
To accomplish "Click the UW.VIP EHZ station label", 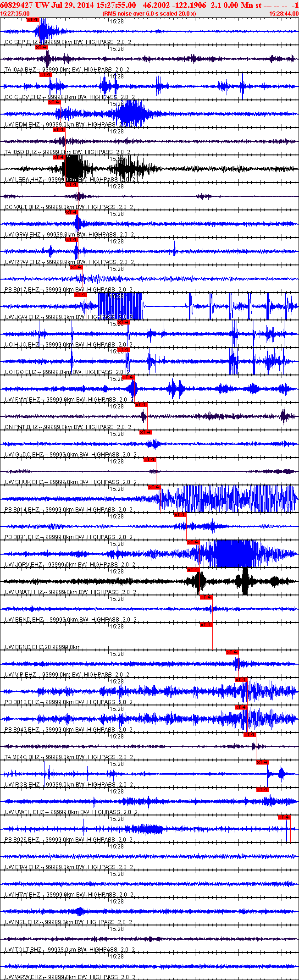I will pyautogui.click(x=67, y=675).
